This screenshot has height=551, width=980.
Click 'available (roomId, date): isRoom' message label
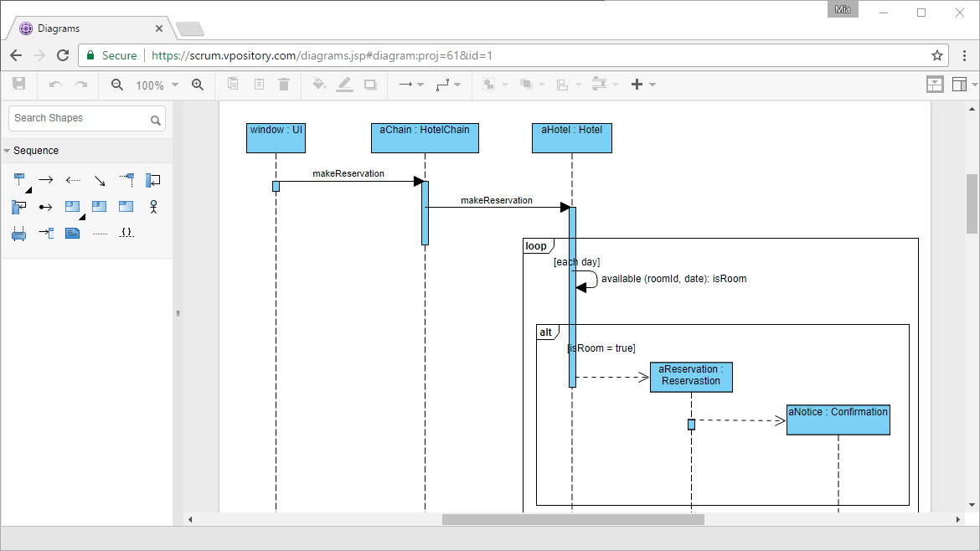click(673, 279)
